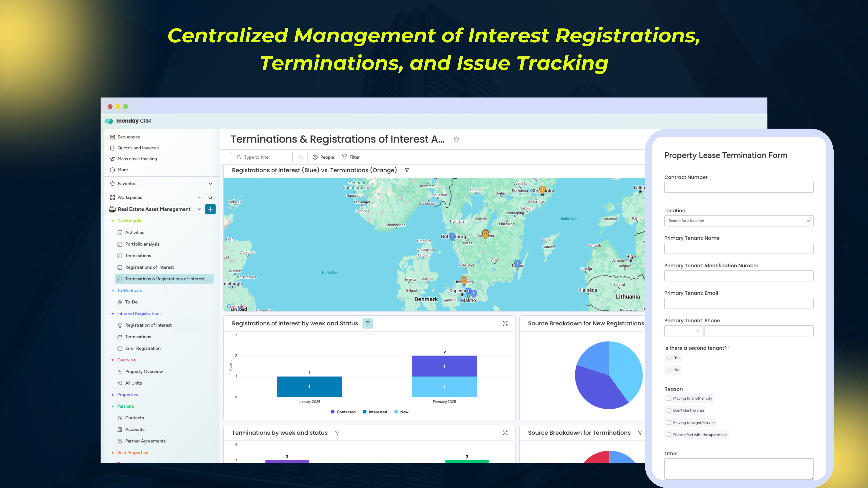Select Yes for second tenant
Image resolution: width=868 pixels, height=488 pixels.
(x=670, y=358)
